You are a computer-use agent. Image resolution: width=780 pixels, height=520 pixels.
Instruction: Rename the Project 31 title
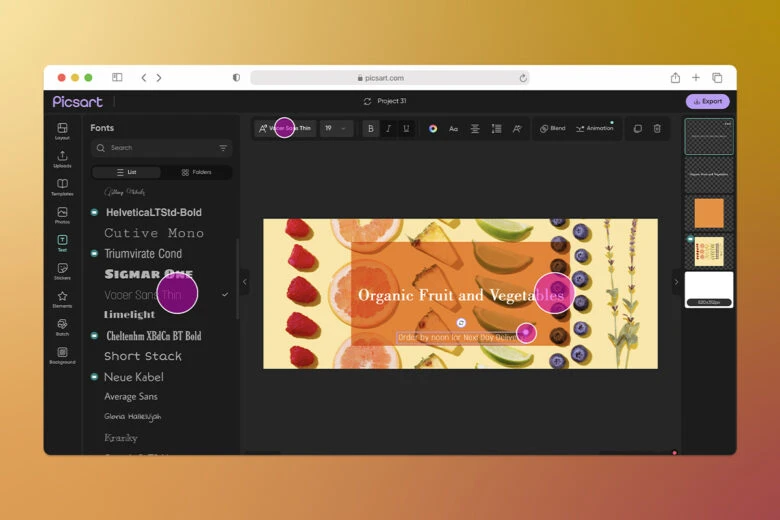click(x=391, y=101)
